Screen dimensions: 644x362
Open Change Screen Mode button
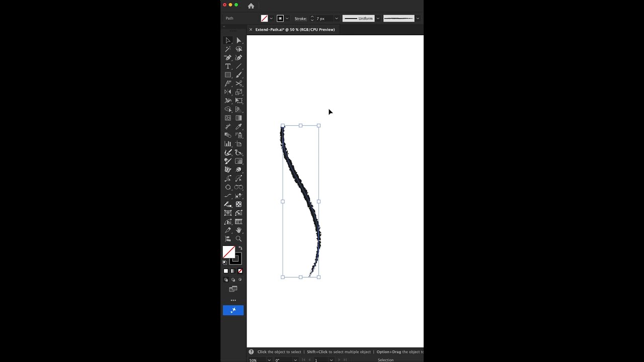click(233, 289)
